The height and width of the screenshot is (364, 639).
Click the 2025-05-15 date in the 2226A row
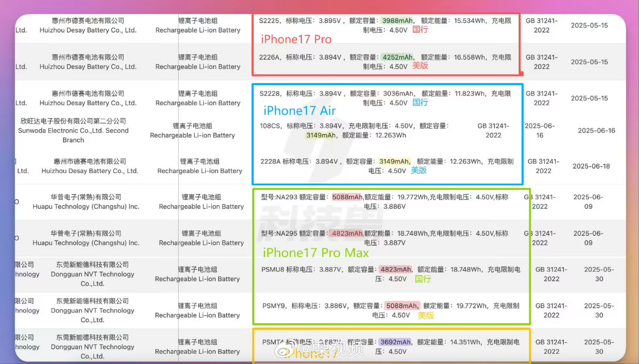point(589,62)
